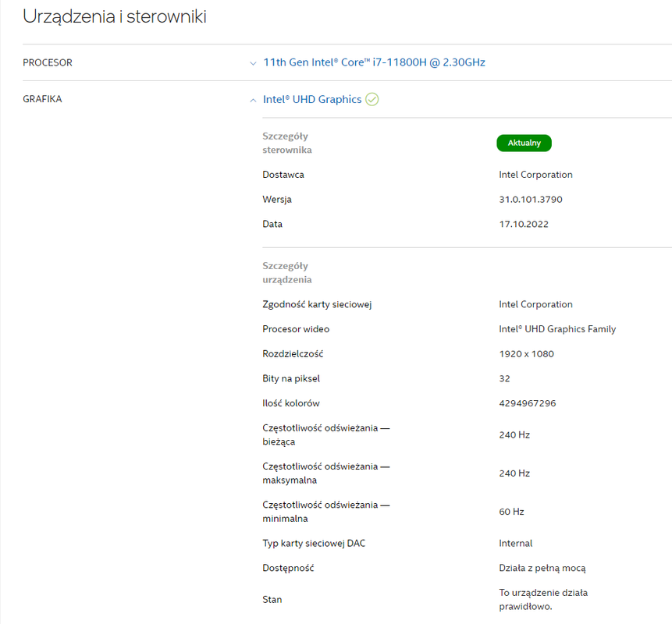Image resolution: width=672 pixels, height=624 pixels.
Task: Select driver version value 31.0.101.3790
Action: click(x=531, y=200)
